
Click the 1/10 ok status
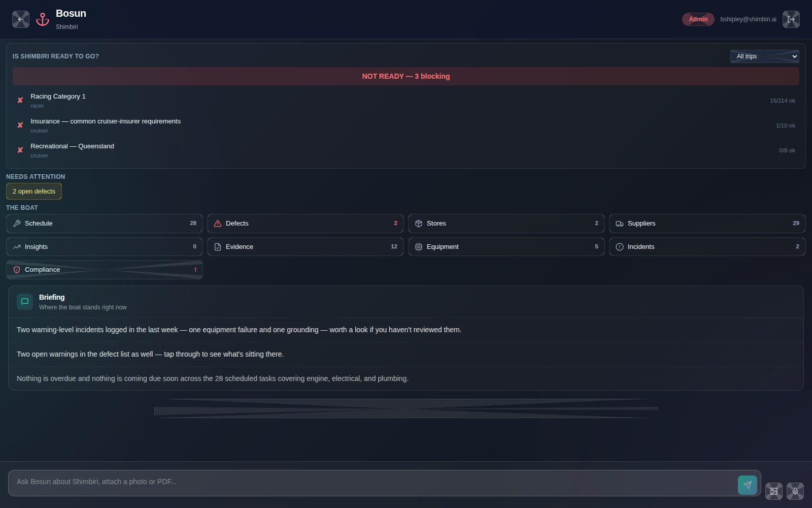(786, 125)
